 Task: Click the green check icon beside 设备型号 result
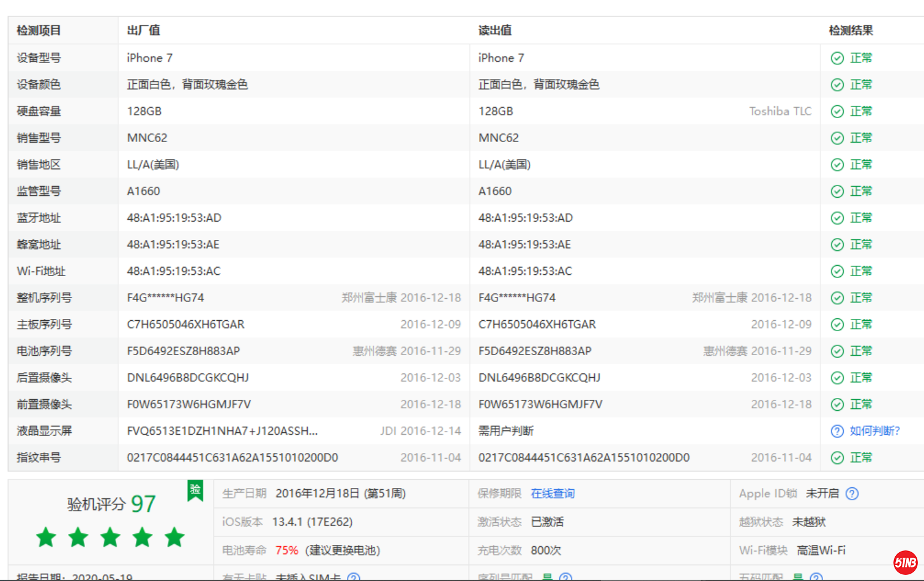(x=836, y=58)
